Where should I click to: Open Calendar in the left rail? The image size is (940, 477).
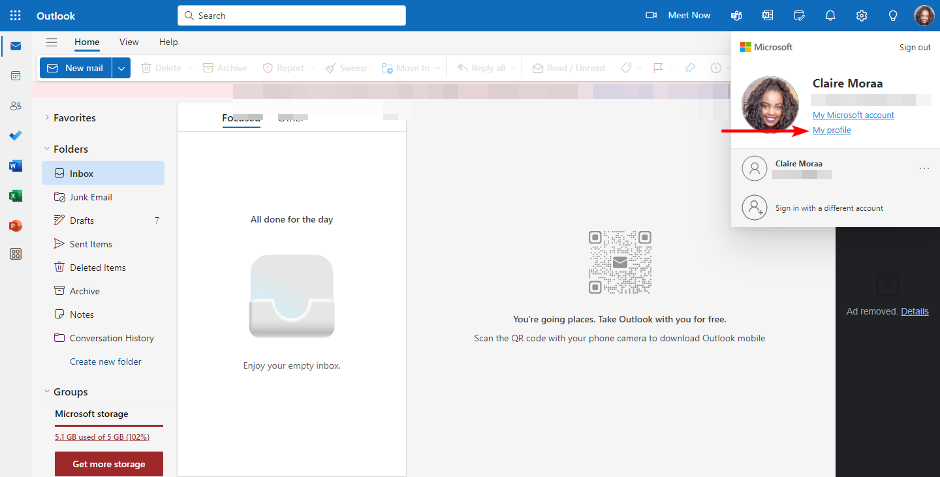coord(16,76)
